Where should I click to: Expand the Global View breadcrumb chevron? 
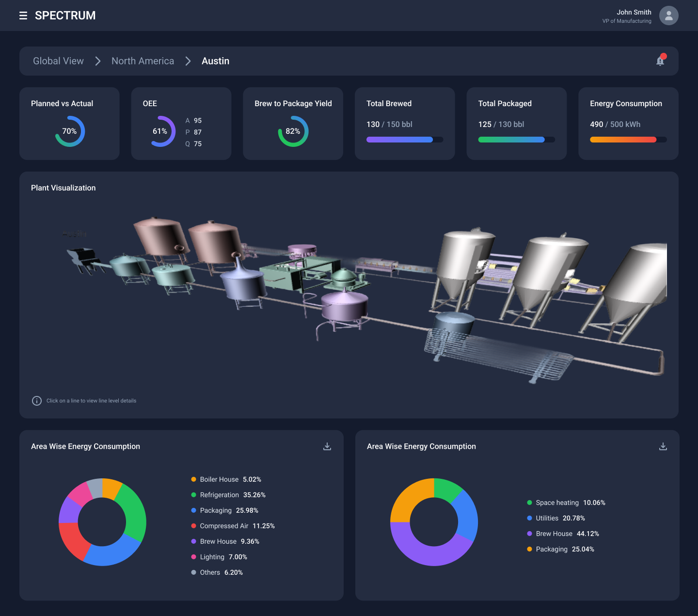(97, 61)
